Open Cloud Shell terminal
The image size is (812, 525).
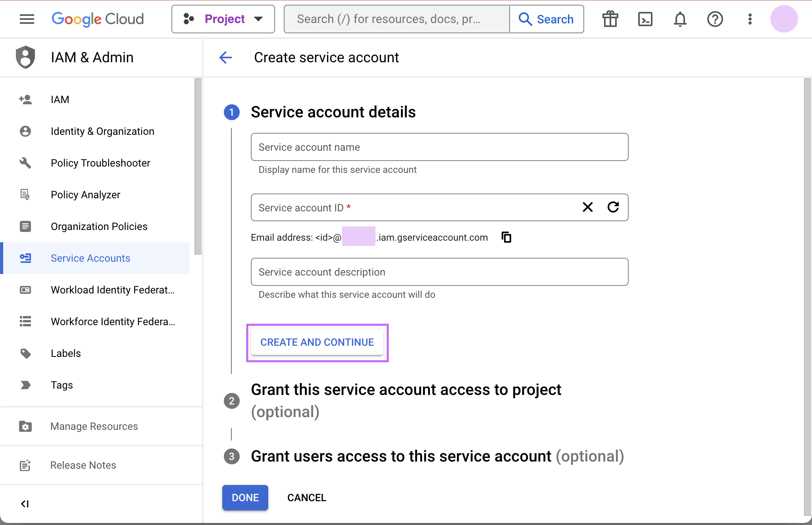point(645,19)
